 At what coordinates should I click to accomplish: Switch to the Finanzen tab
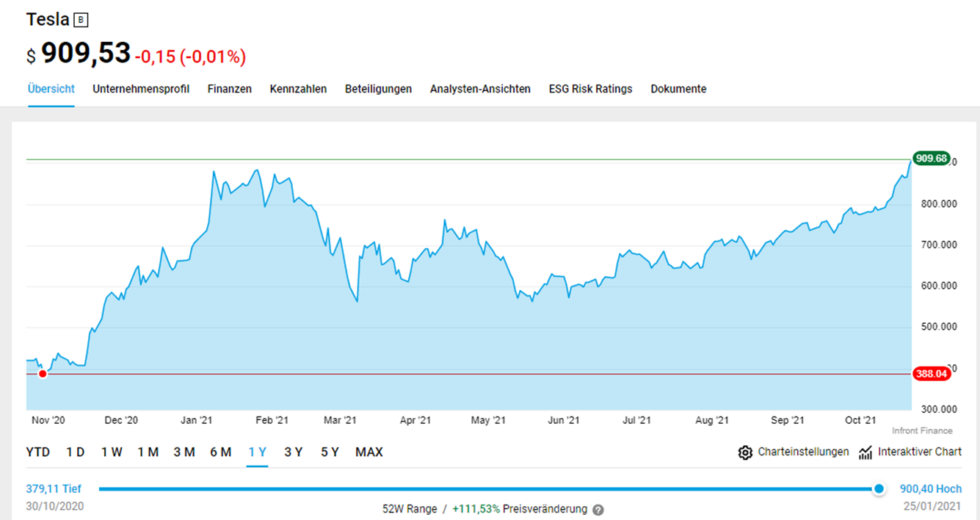pos(230,89)
